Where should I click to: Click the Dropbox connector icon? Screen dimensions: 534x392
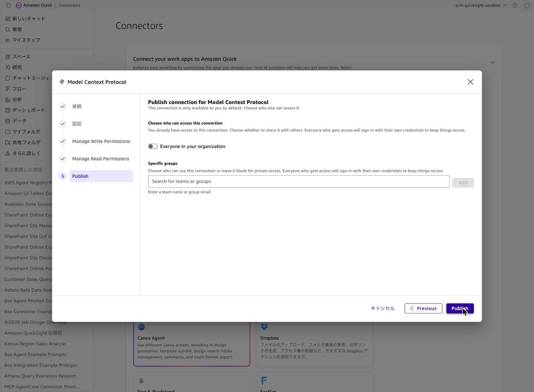click(x=264, y=327)
